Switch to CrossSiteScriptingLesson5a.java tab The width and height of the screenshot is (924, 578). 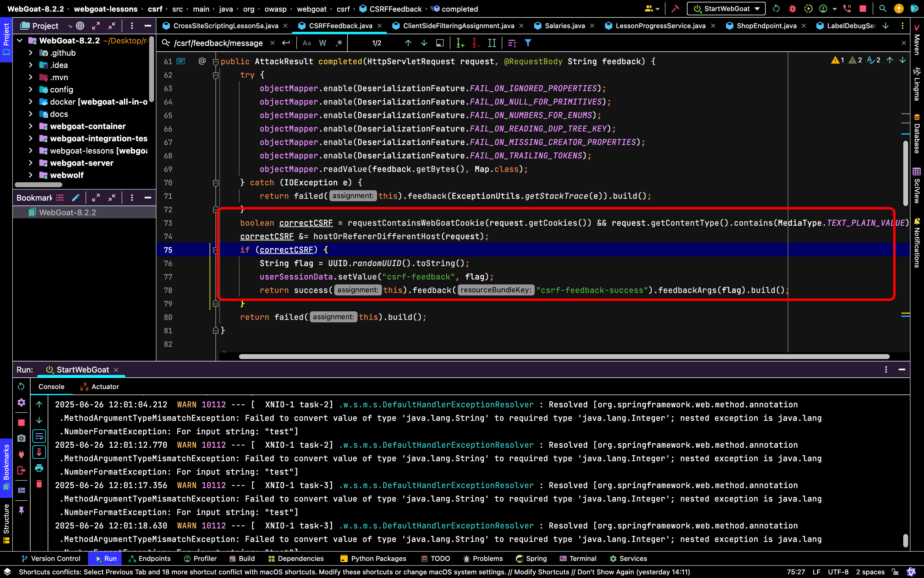tap(225, 26)
